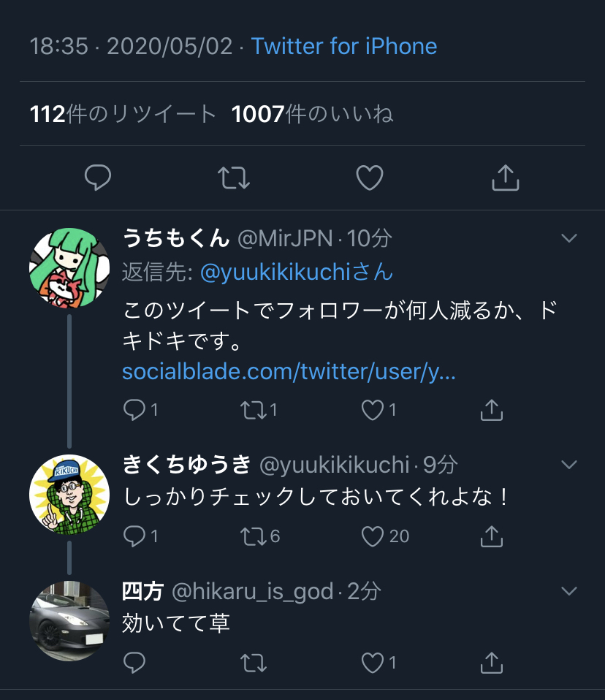
Task: View the 1007件のいいね list
Action: pos(313,114)
